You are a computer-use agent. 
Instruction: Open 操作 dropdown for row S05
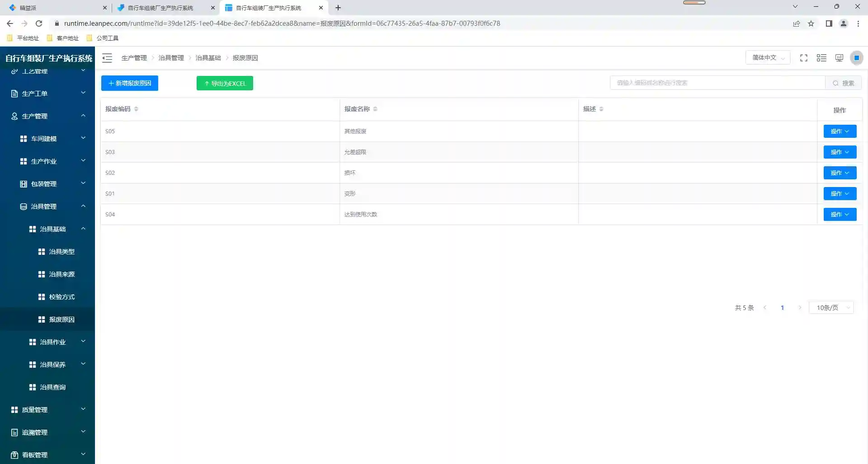[x=840, y=131]
